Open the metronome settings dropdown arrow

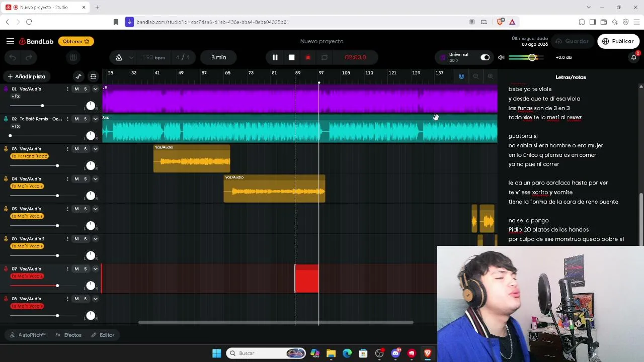pos(131,57)
